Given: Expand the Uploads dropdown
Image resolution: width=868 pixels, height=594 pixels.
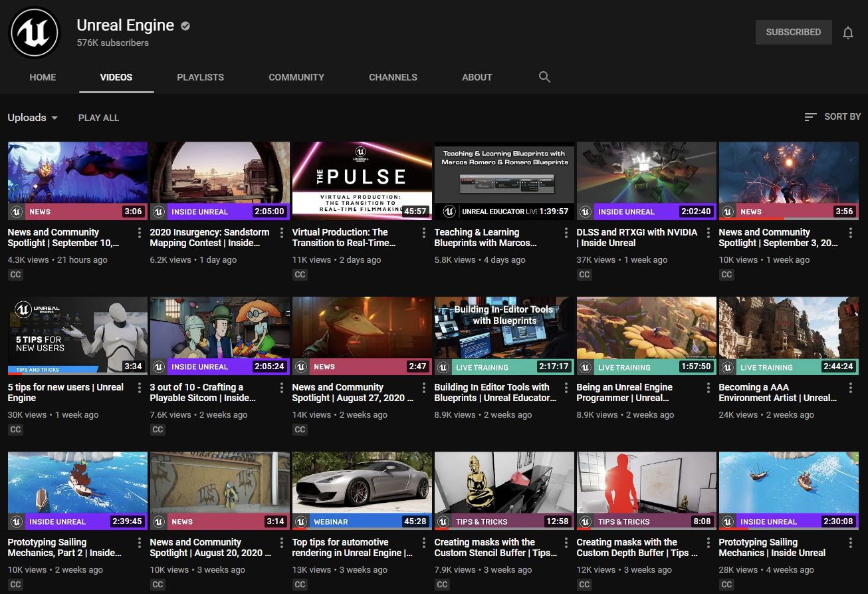Looking at the screenshot, I should (x=33, y=118).
